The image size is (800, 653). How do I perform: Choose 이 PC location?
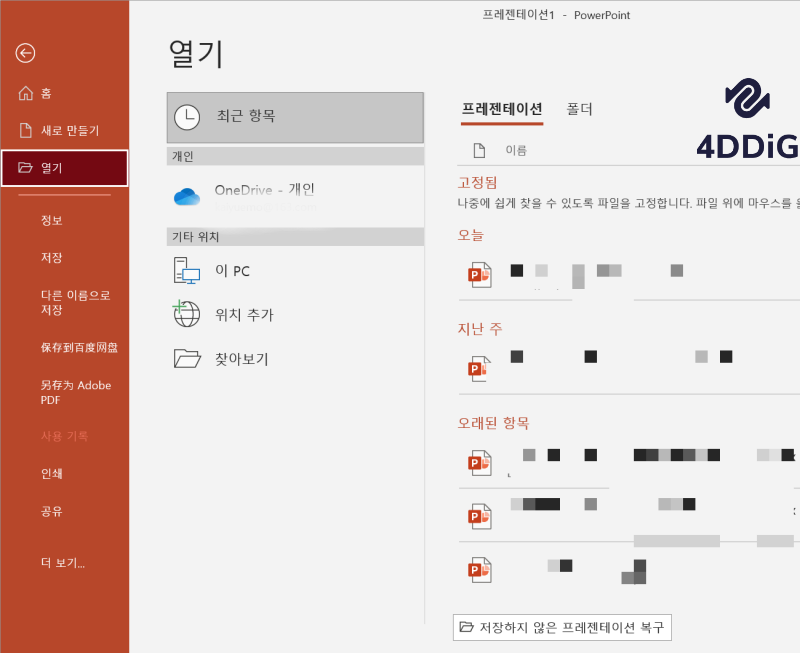(295, 270)
